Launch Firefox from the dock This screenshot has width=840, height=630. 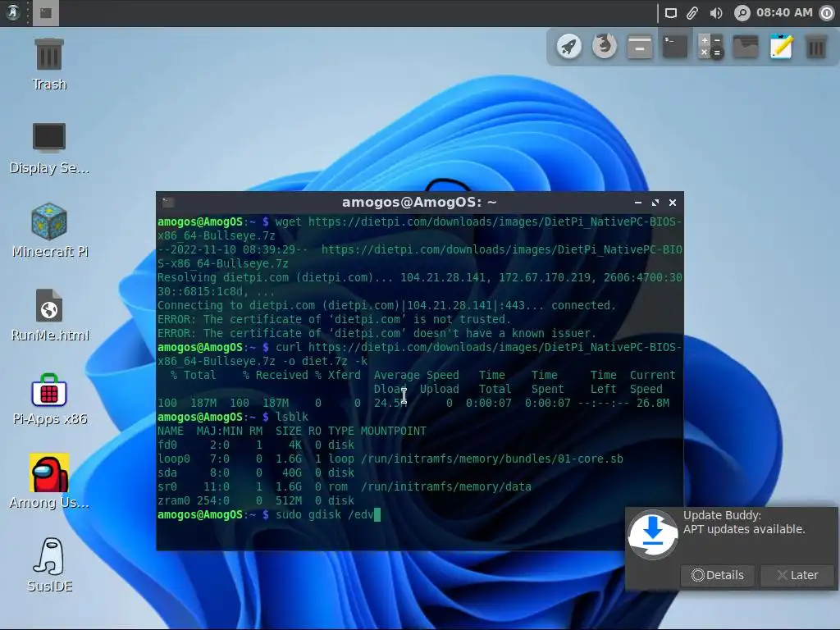pos(605,47)
